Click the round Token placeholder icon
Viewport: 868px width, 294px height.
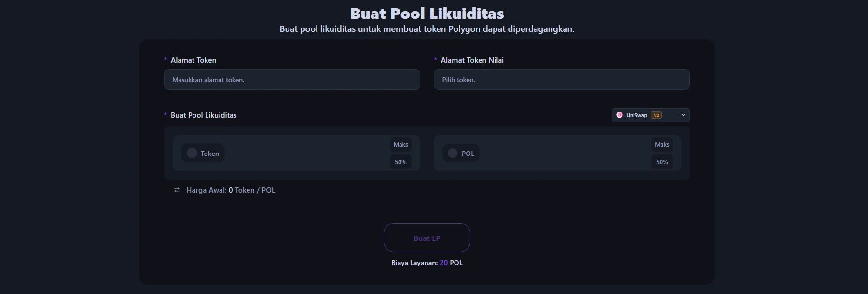(x=192, y=153)
